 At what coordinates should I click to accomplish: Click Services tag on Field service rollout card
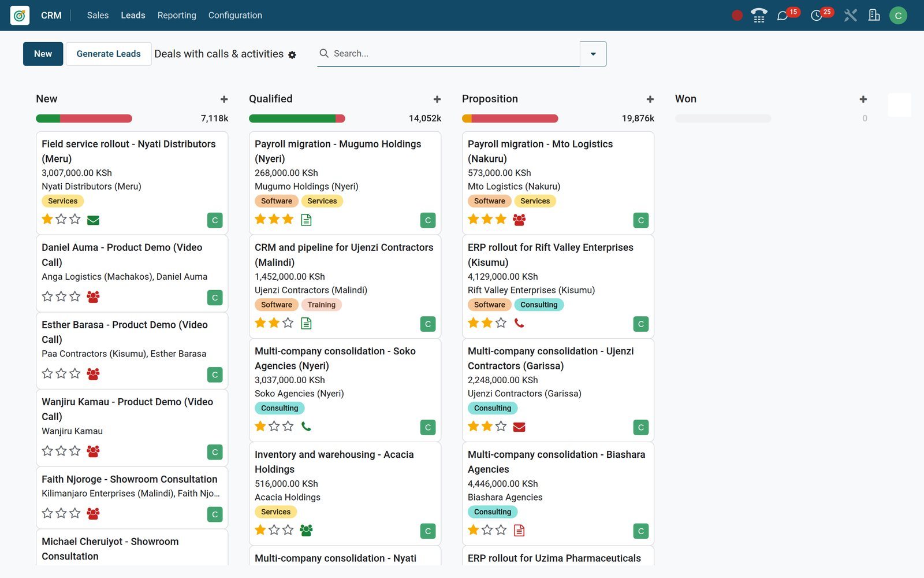coord(63,201)
